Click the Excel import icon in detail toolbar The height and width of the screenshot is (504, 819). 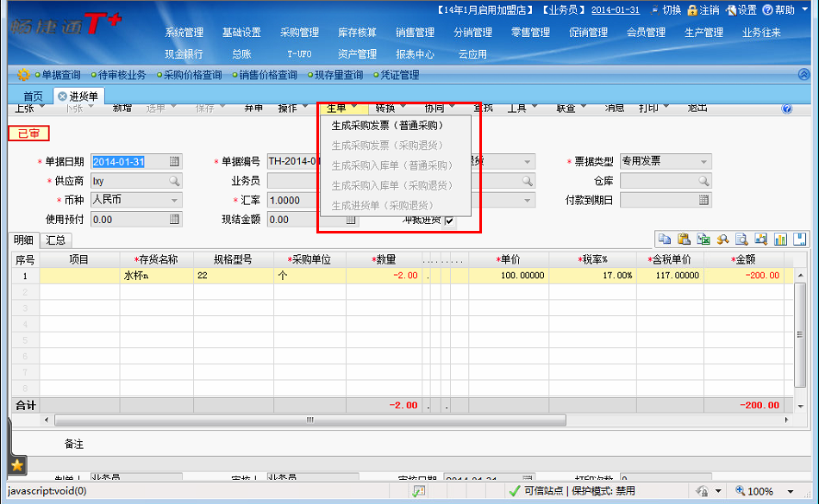click(x=703, y=239)
